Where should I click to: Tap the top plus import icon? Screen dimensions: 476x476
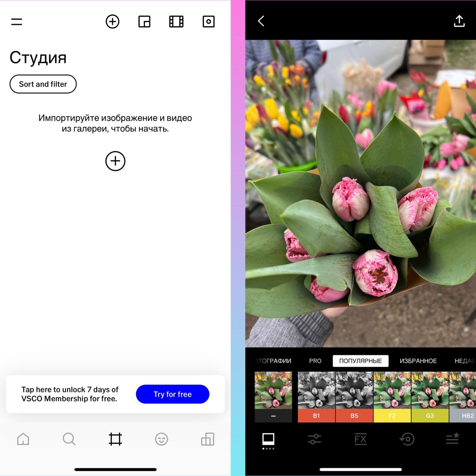(x=113, y=22)
